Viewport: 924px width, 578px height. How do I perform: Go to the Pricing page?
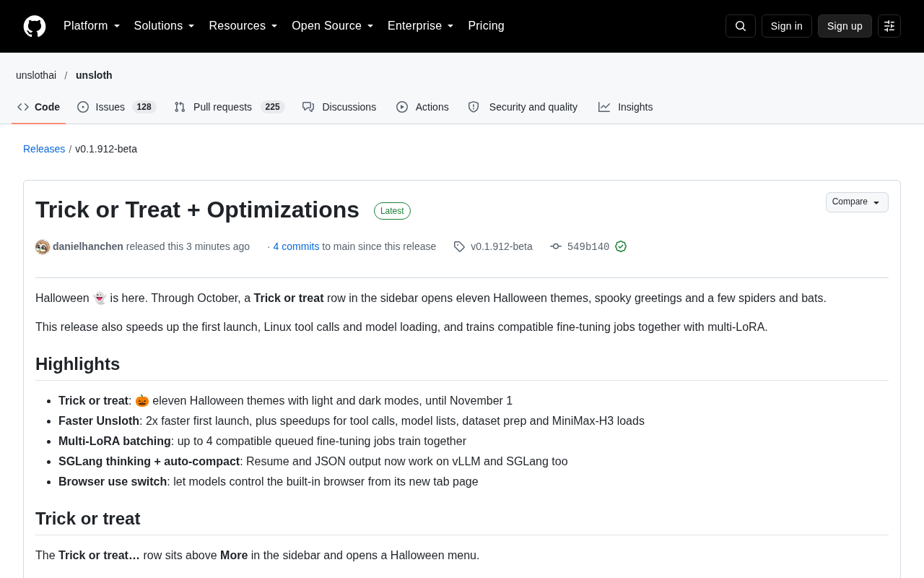[x=486, y=26]
